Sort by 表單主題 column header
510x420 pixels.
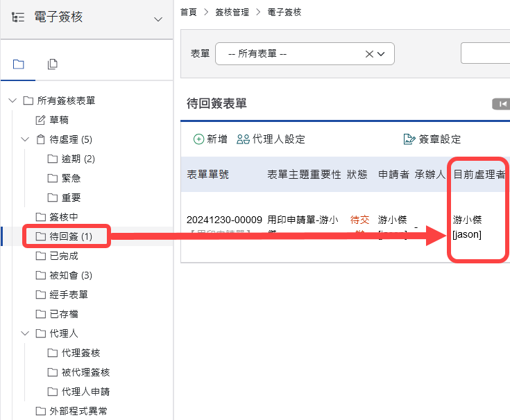point(288,175)
